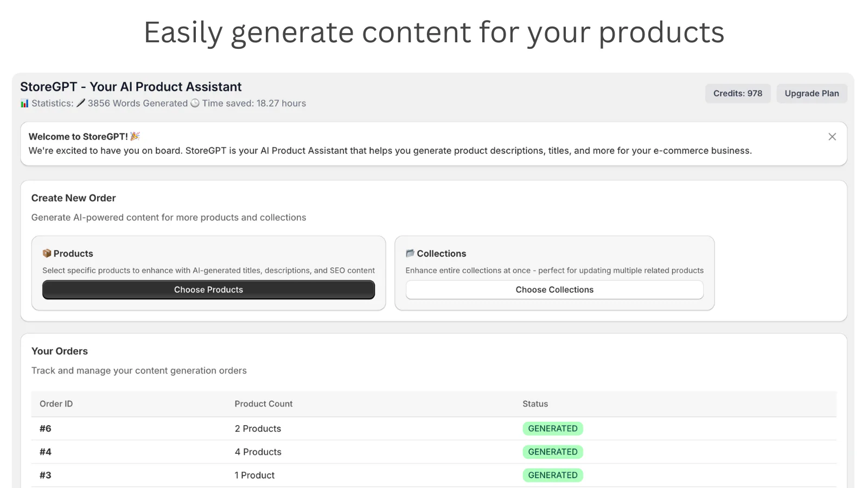Click the GENERATED badge for order #6

click(x=553, y=428)
